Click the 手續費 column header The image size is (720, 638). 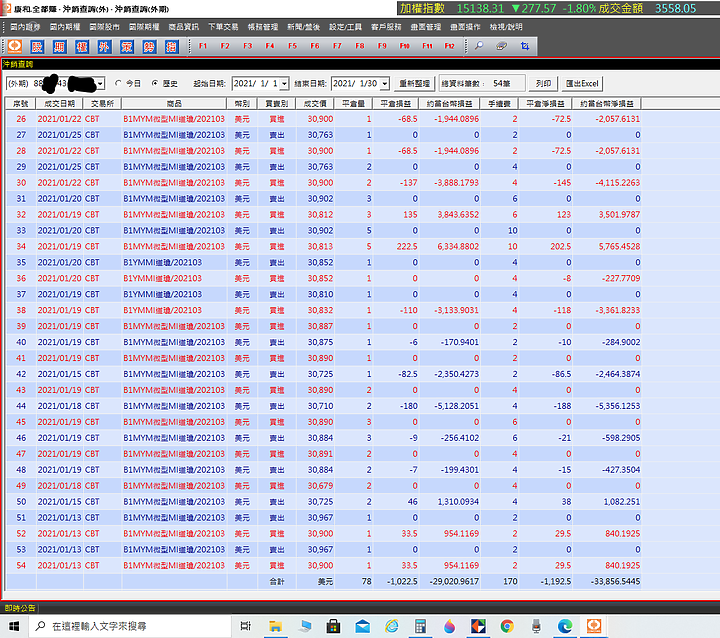click(x=499, y=104)
